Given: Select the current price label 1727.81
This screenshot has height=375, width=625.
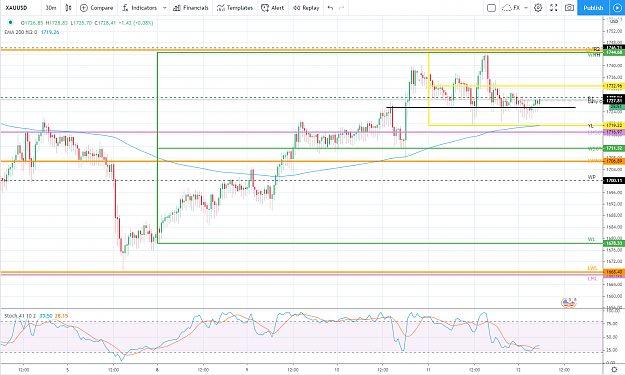Looking at the screenshot, I should 614,101.
